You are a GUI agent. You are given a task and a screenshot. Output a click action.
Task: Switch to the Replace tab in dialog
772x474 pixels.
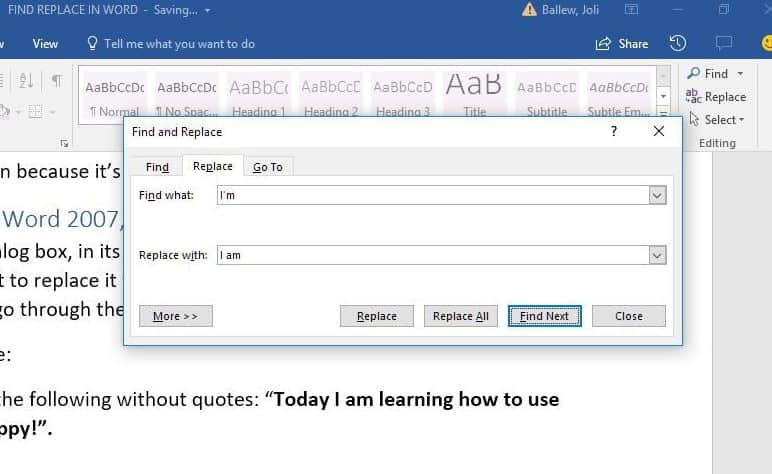pos(213,166)
